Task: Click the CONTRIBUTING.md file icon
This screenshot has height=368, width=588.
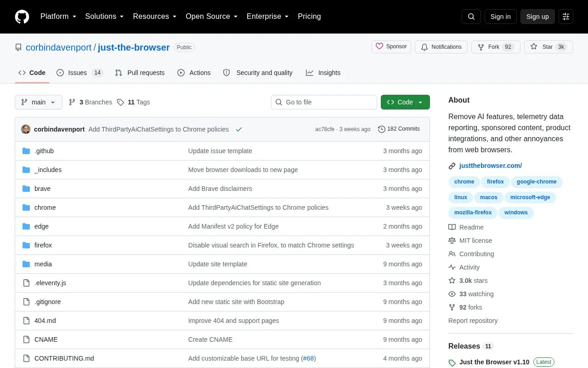Action: tap(26, 358)
